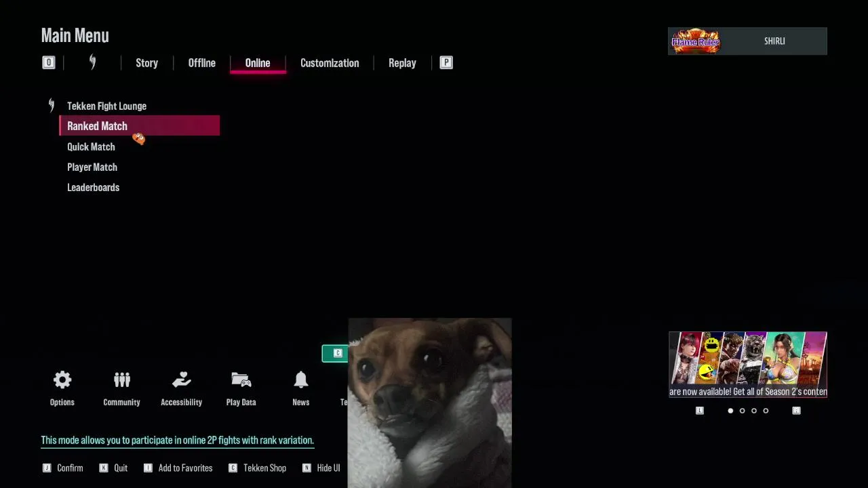Choose Quick Match
The image size is (868, 488).
click(x=91, y=146)
